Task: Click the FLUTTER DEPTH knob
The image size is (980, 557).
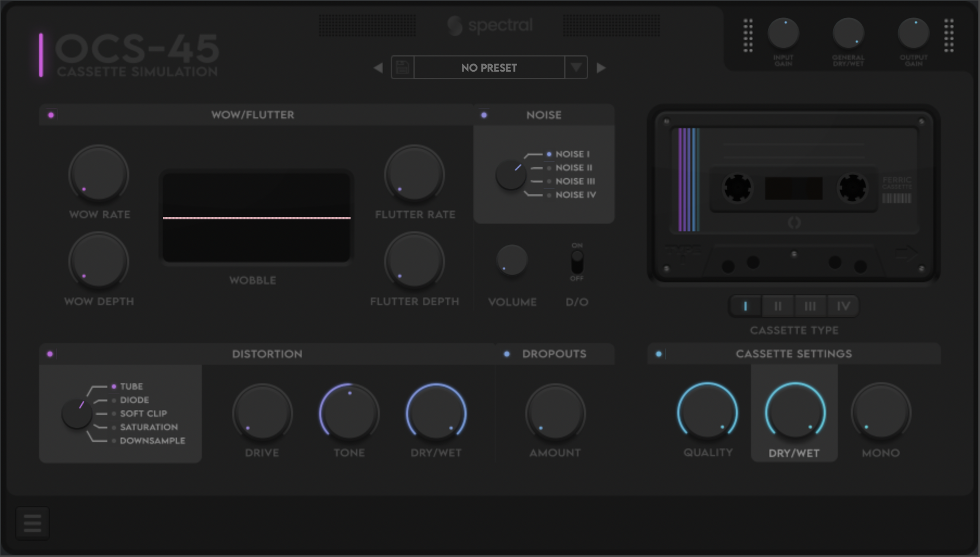Action: pyautogui.click(x=415, y=261)
